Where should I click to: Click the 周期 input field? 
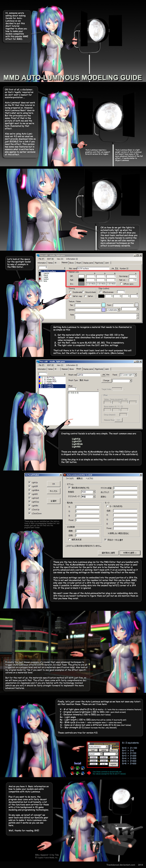pyautogui.click(x=87, y=531)
